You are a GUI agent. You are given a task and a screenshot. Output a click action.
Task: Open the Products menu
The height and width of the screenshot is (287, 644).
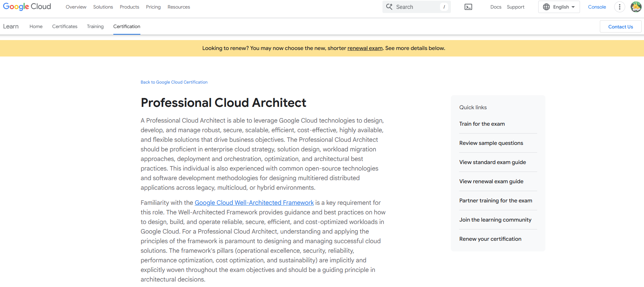(x=129, y=7)
